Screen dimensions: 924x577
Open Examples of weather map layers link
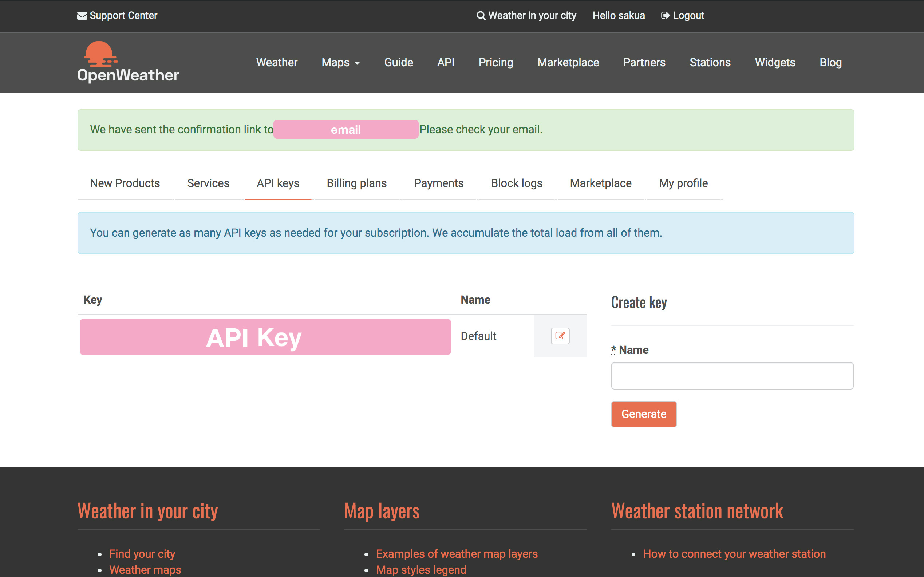coord(457,554)
